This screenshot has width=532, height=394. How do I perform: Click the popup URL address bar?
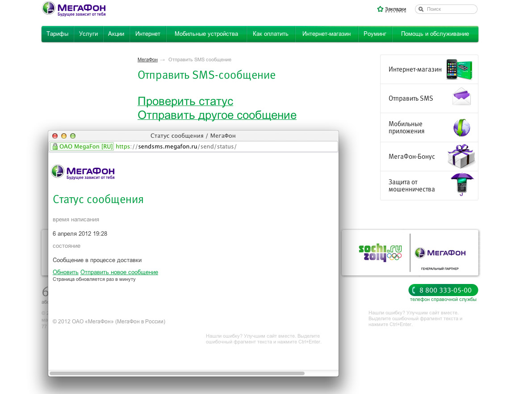click(x=193, y=146)
